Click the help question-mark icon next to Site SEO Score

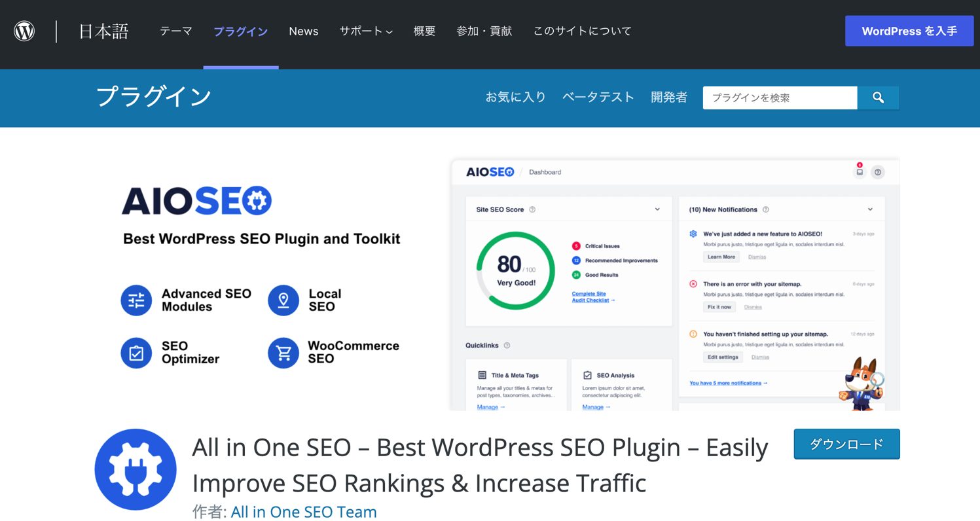pos(532,209)
